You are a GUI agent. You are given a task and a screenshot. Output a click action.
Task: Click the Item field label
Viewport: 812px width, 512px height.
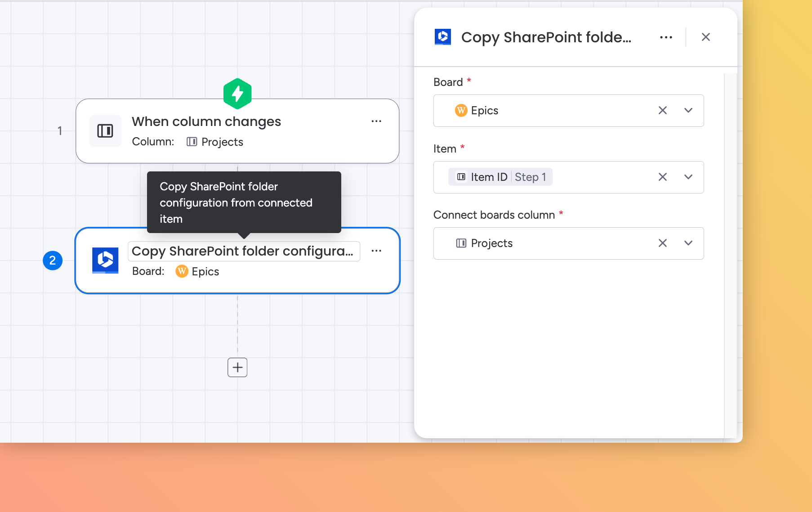click(445, 148)
